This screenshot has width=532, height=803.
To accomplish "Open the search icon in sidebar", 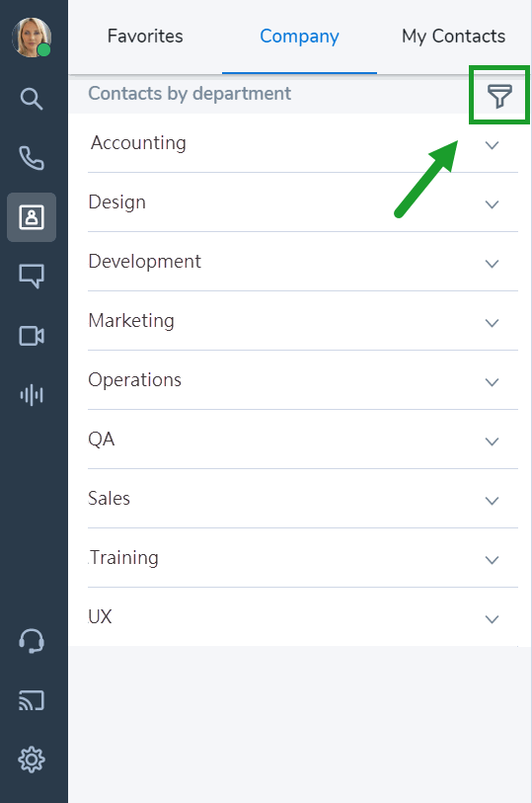I will coord(32,99).
